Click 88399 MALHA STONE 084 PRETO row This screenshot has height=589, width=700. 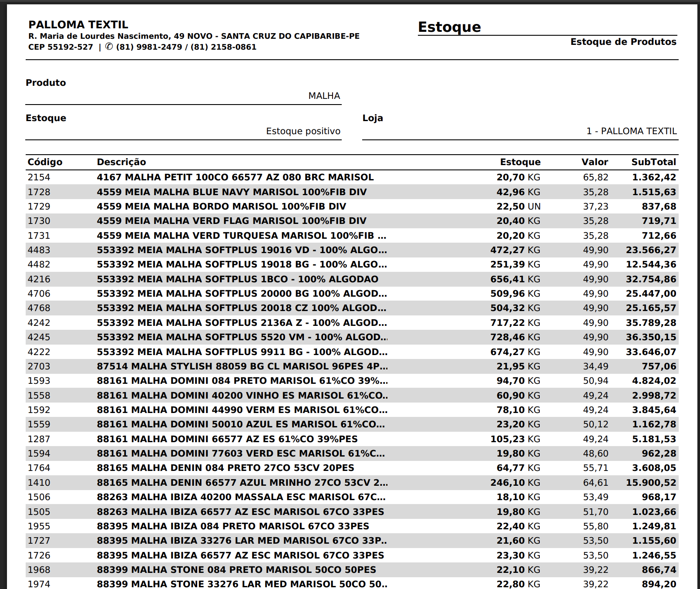236,570
